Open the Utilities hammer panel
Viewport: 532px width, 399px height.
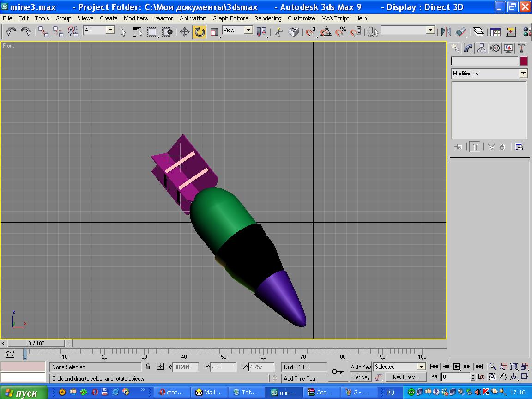[x=521, y=48]
